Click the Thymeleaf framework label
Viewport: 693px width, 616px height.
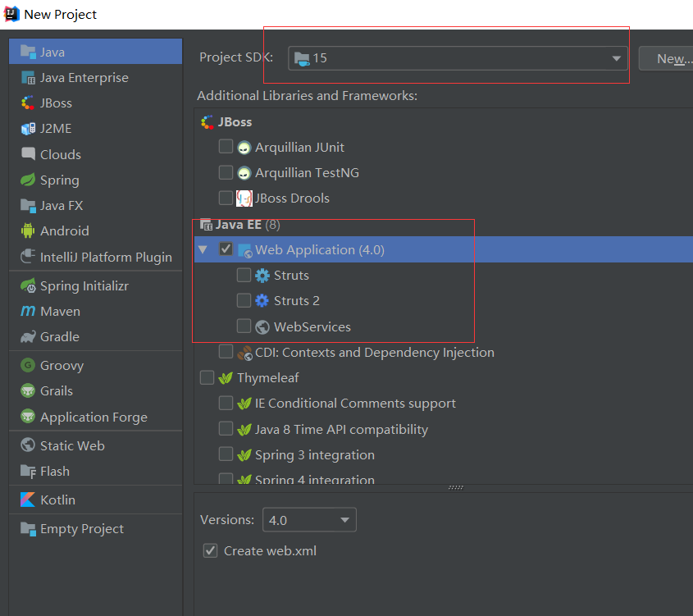coord(268,378)
